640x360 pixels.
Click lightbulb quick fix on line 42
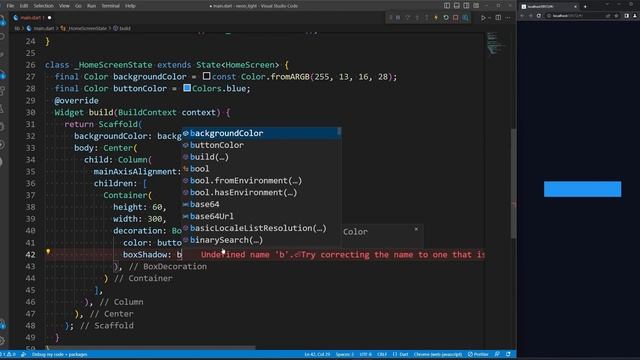[48, 252]
